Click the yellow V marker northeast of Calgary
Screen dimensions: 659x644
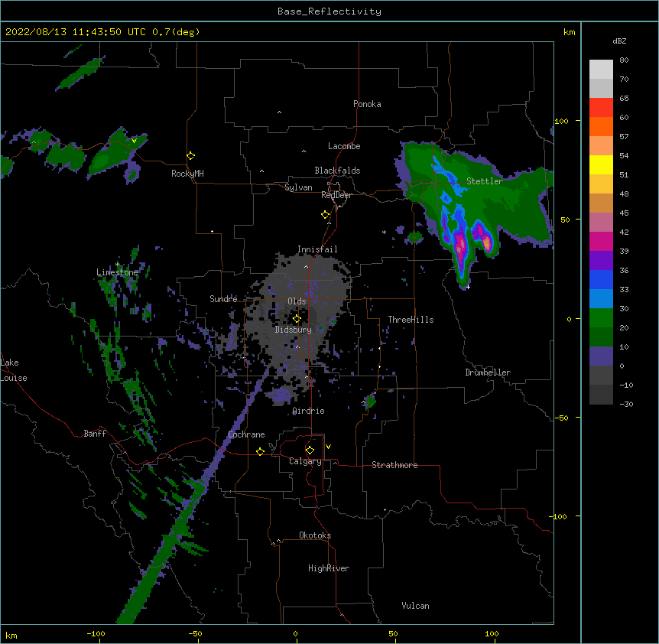[328, 447]
